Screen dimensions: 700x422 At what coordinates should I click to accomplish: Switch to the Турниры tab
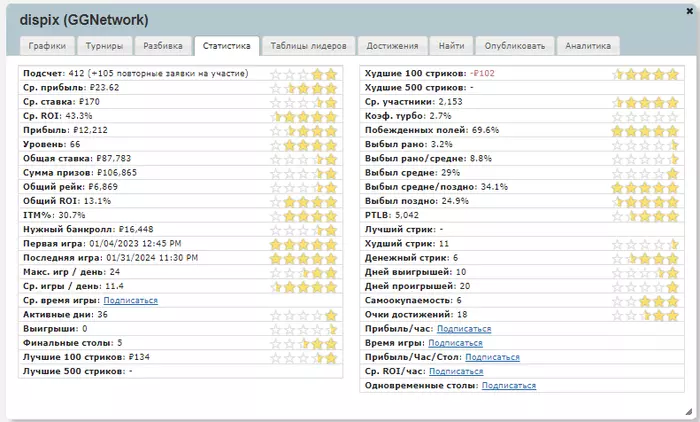[104, 46]
